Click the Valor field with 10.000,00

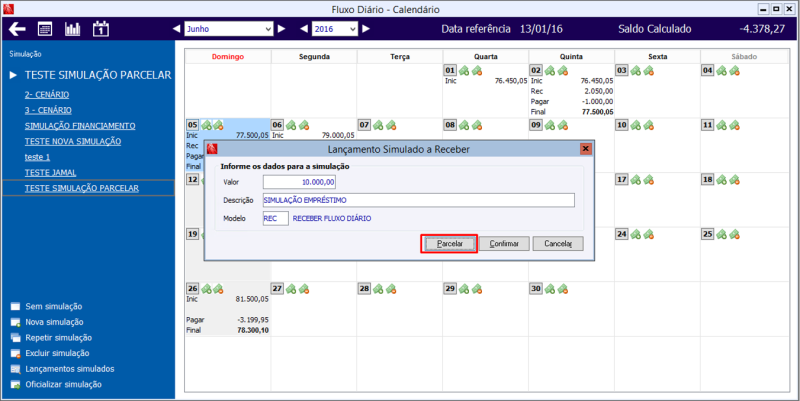[299, 182]
